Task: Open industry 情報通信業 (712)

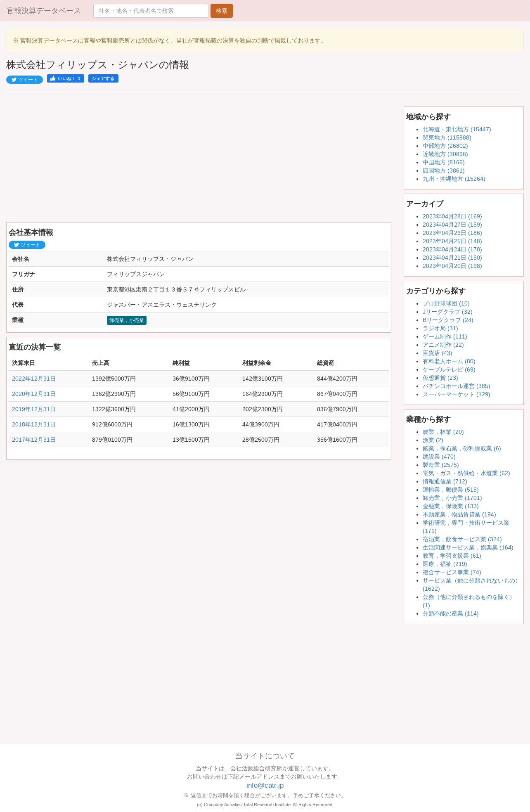Action: 445,481
